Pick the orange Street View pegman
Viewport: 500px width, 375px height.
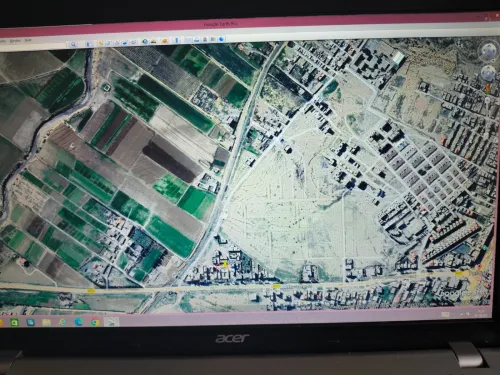pos(488,89)
